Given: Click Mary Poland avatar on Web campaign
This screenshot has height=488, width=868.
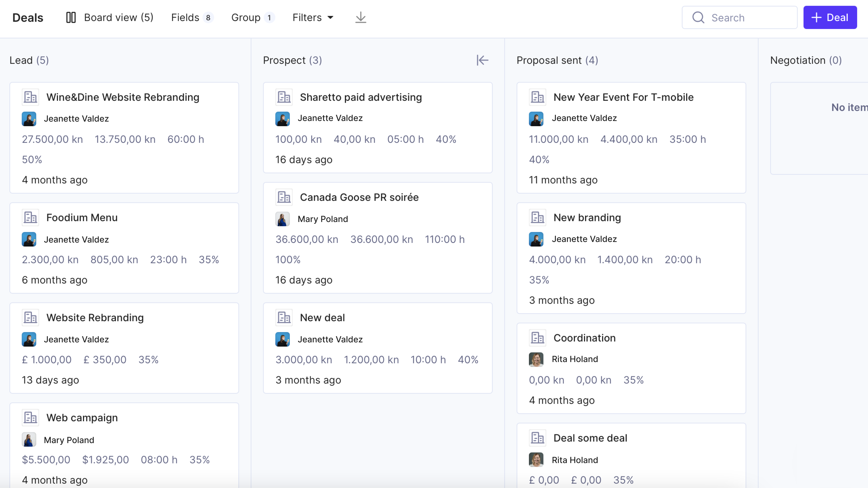Looking at the screenshot, I should 29,440.
